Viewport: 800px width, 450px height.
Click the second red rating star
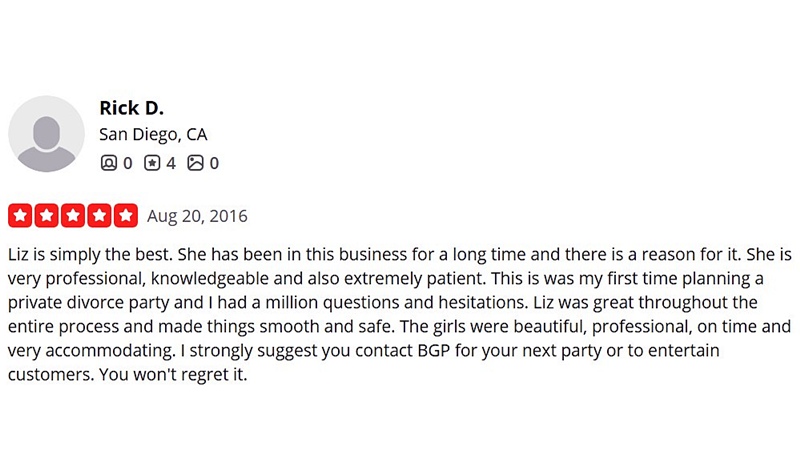tap(46, 216)
